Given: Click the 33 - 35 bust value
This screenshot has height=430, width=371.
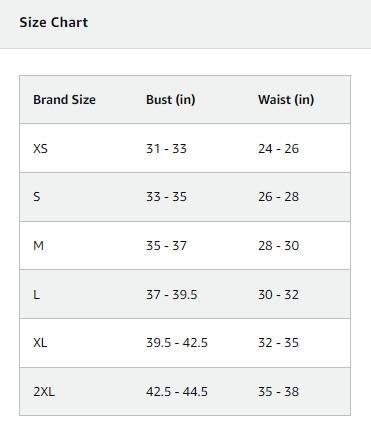Looking at the screenshot, I should tap(166, 197).
